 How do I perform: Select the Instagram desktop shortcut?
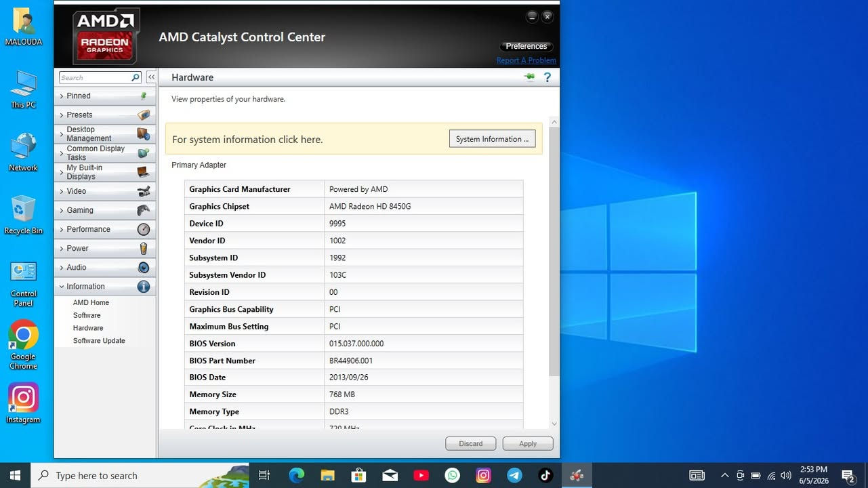(24, 403)
